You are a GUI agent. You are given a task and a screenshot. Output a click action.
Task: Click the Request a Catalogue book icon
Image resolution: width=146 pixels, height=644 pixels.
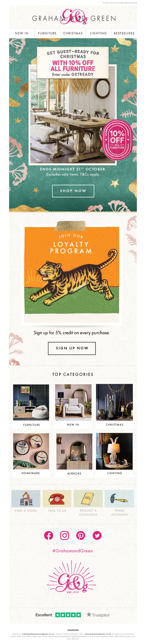click(88, 498)
